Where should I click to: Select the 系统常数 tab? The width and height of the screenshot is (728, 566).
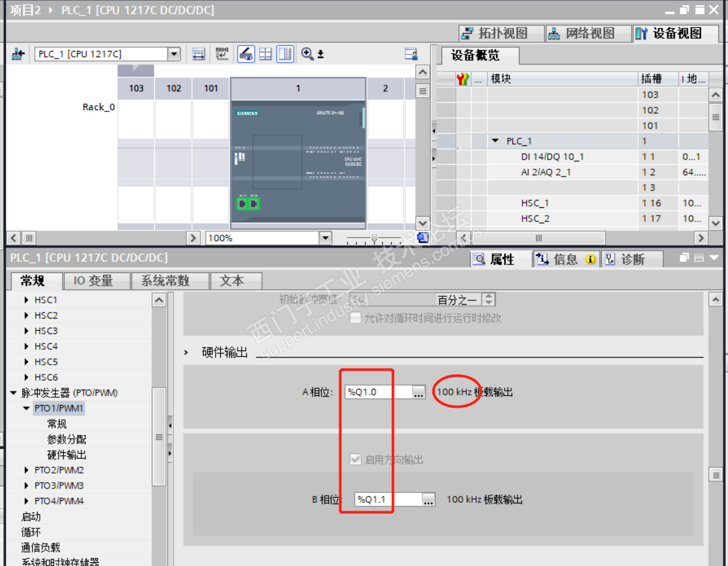coord(169,281)
